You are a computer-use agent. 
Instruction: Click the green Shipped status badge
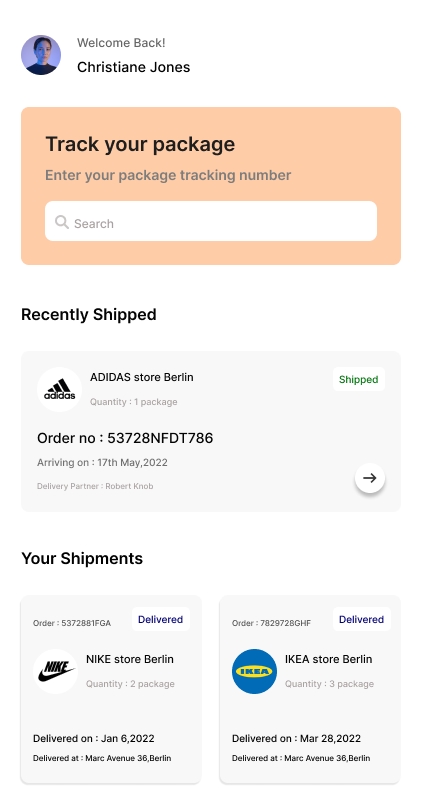tap(359, 379)
